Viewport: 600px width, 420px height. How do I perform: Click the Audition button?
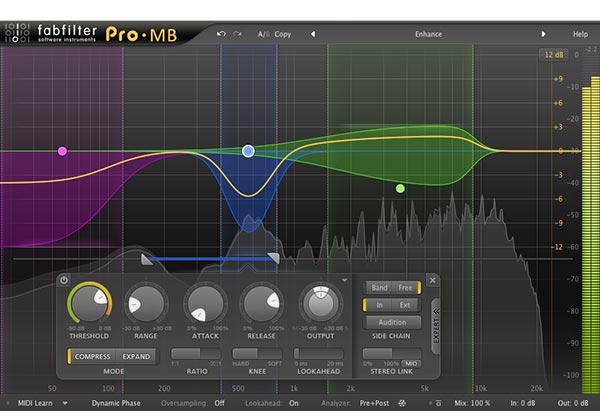[392, 322]
